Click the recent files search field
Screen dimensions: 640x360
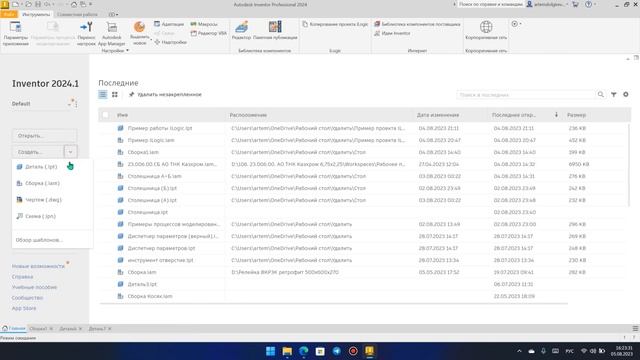tap(526, 95)
